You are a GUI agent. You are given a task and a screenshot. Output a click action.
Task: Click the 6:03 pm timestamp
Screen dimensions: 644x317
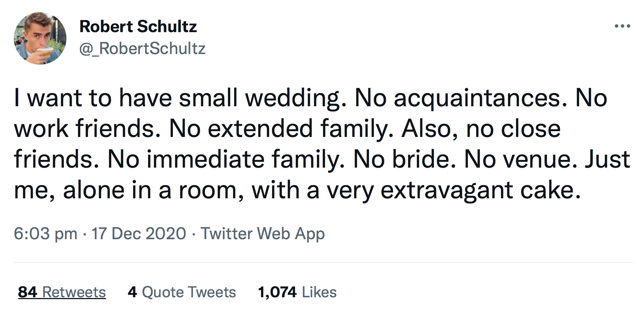pos(46,234)
